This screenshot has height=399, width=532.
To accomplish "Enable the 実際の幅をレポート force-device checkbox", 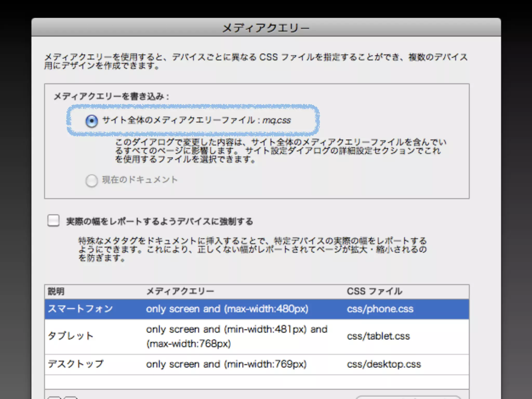I will [x=54, y=221].
